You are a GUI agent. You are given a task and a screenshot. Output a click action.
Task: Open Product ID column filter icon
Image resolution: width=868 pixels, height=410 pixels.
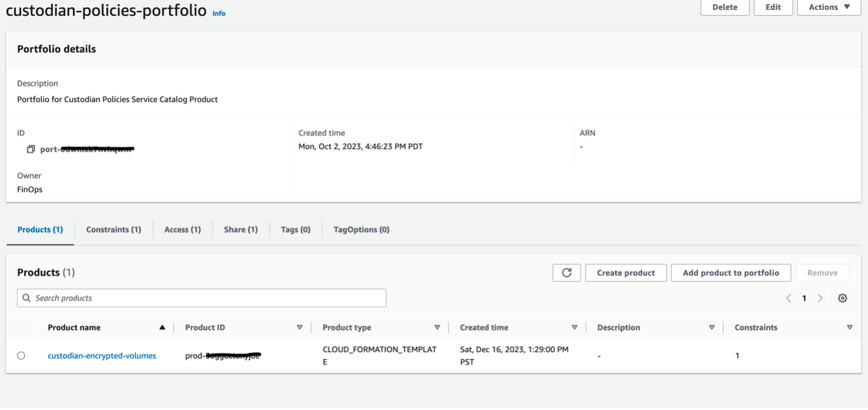pyautogui.click(x=300, y=327)
